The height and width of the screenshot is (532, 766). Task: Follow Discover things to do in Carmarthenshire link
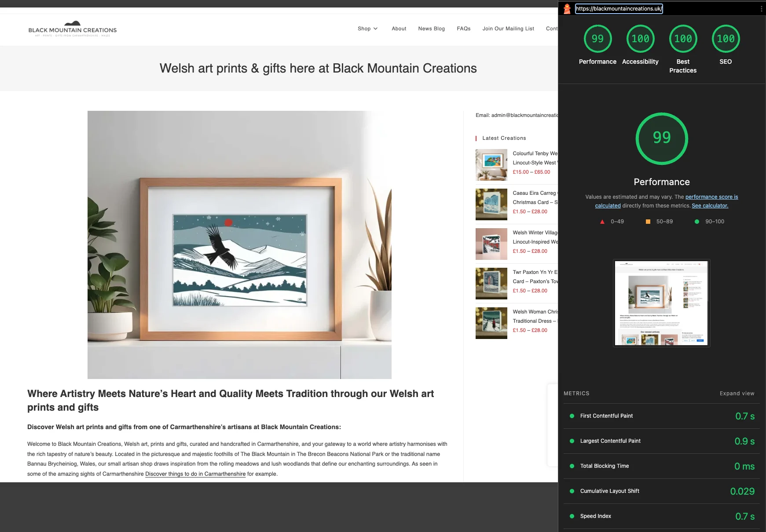195,474
